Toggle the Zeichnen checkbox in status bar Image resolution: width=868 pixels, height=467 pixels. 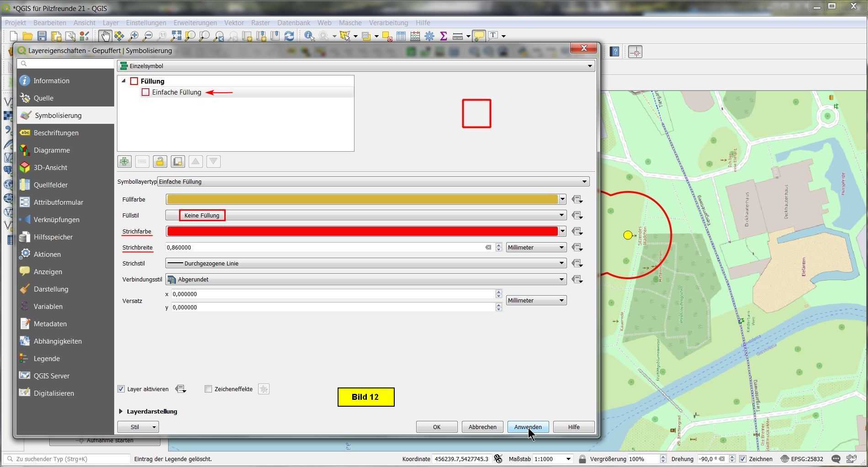(x=743, y=459)
